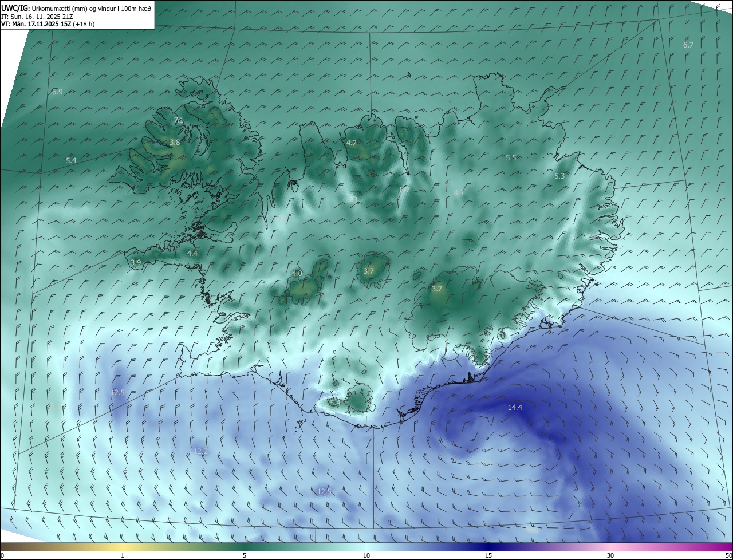This screenshot has width=733, height=560.
Task: Click the 8.1 value label
Action: tap(459, 192)
